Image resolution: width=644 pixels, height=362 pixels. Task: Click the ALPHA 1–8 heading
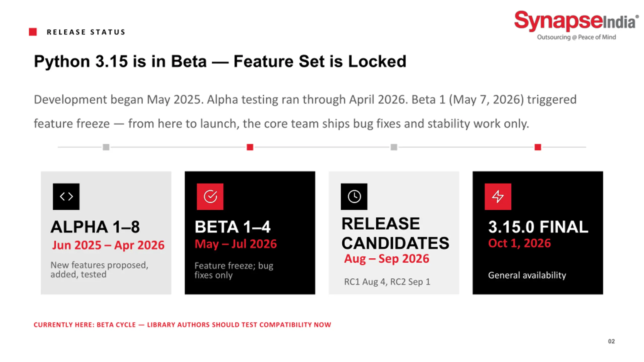(95, 227)
